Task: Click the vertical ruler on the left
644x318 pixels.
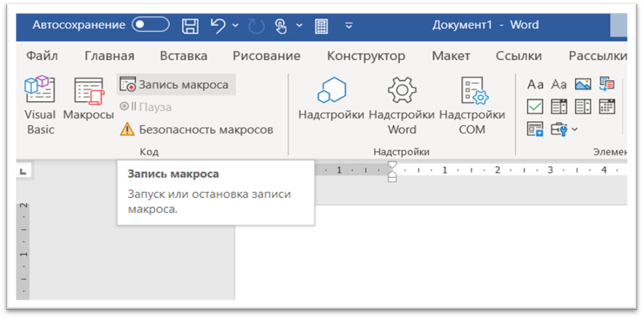Action: pyautogui.click(x=24, y=250)
